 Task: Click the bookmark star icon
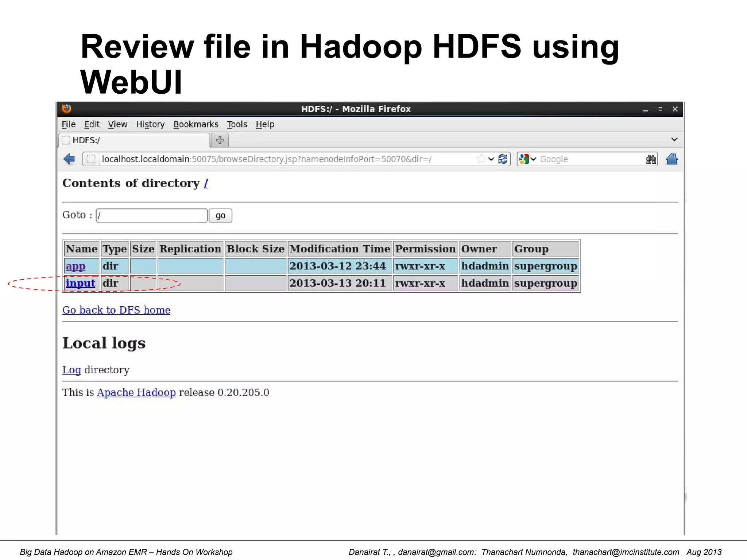481,159
